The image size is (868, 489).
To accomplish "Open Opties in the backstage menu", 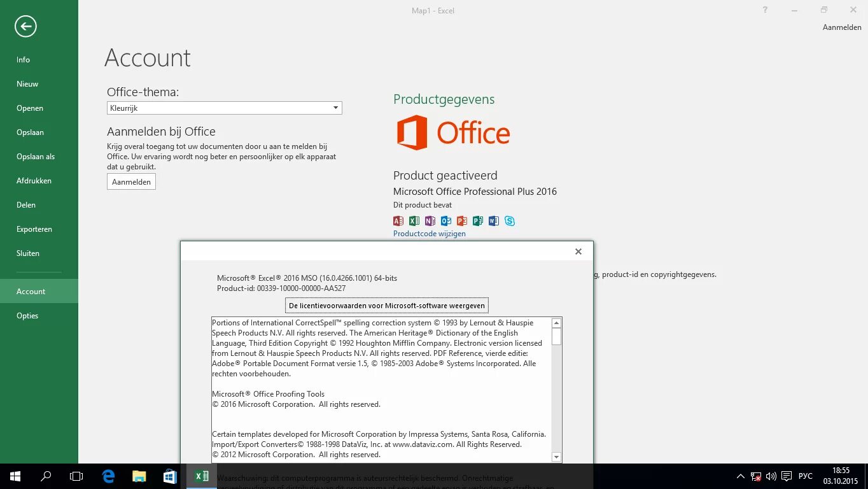I will [39, 316].
